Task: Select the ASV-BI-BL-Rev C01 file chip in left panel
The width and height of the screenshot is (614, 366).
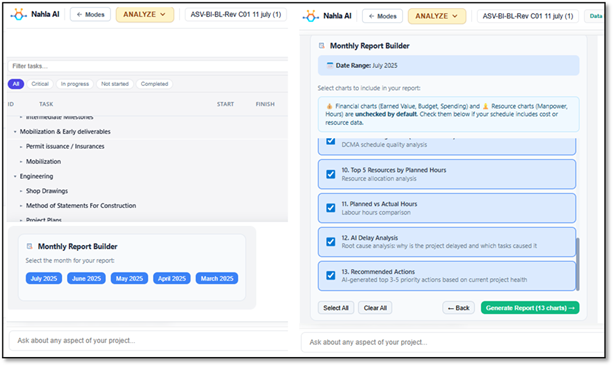Action: (236, 14)
